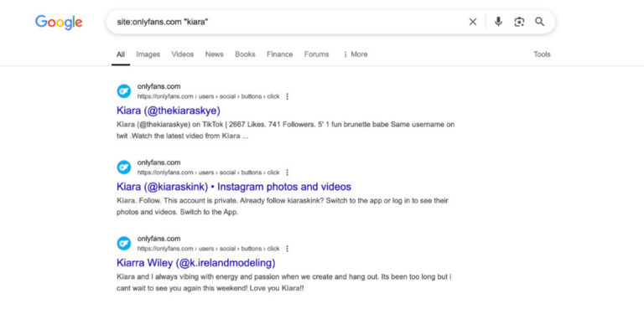Switch to the Finance tab

pos(280,54)
